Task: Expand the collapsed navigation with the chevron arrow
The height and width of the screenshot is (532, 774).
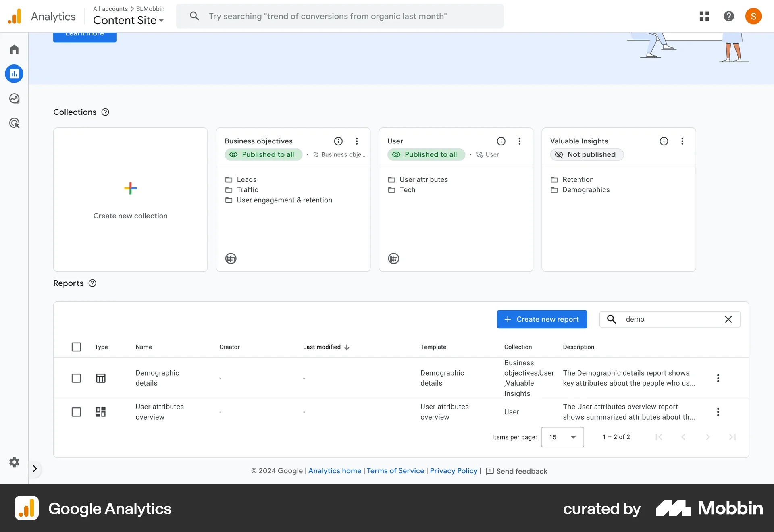Action: coord(35,468)
